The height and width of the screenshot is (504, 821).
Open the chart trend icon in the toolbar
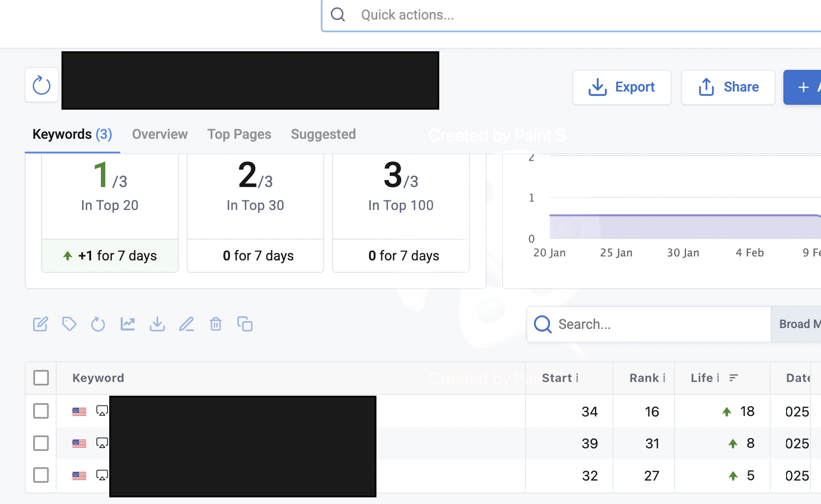pos(128,324)
